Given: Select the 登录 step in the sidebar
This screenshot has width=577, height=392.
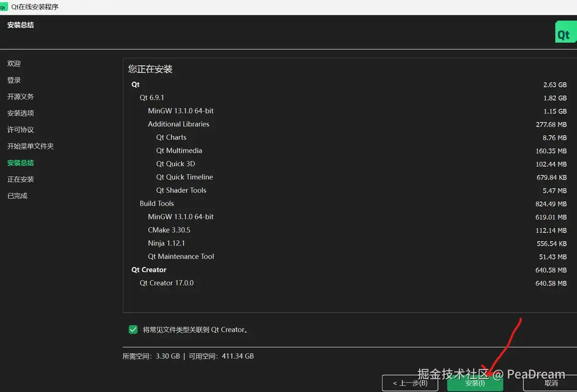Looking at the screenshot, I should (14, 80).
